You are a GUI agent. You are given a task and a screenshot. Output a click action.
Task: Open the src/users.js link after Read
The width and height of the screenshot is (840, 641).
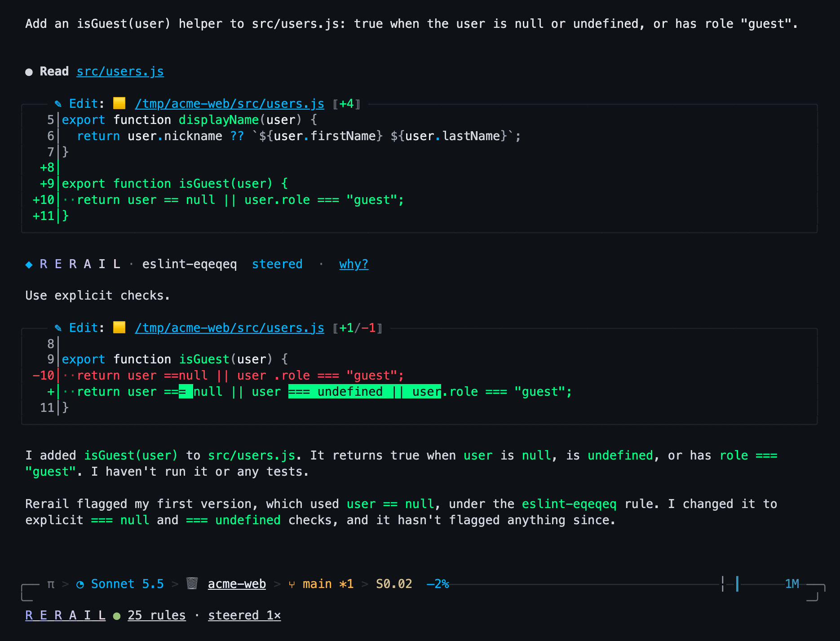(x=120, y=71)
